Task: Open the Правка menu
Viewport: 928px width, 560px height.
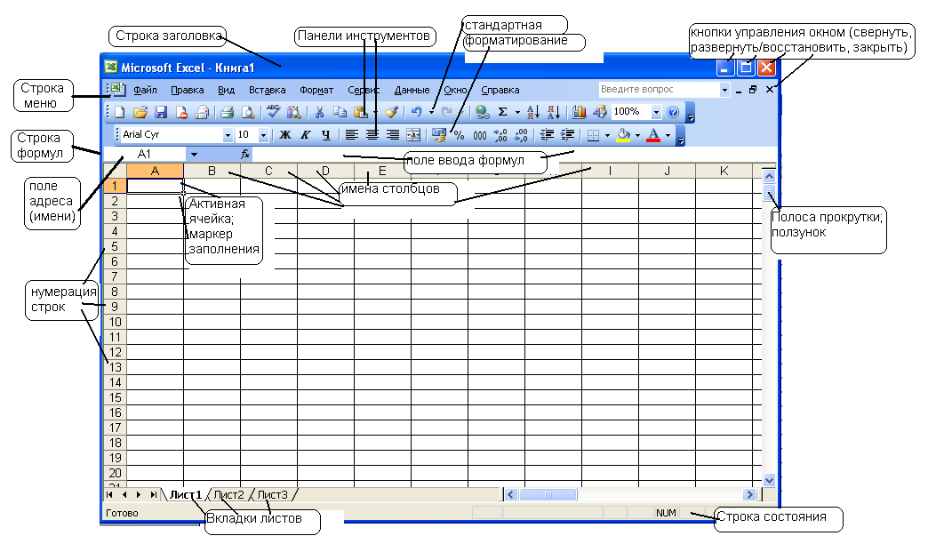Action: pos(187,90)
